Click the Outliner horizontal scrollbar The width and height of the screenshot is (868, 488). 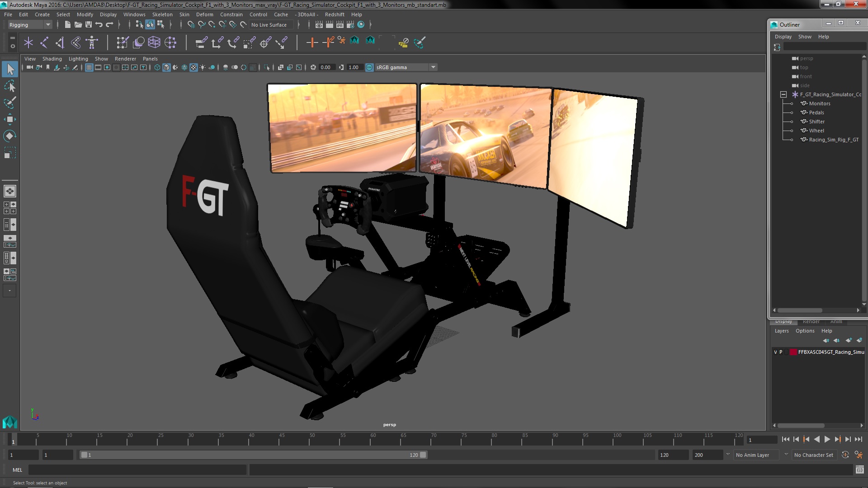pyautogui.click(x=800, y=310)
